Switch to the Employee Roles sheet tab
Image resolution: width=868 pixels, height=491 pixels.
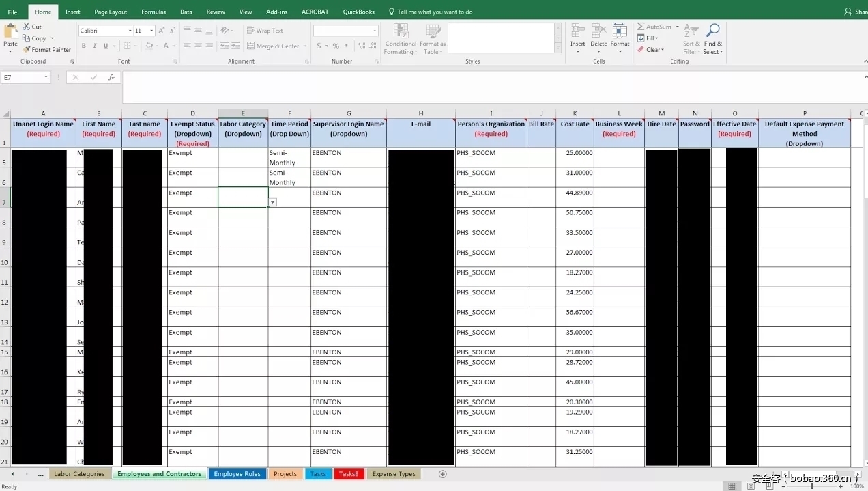pos(237,474)
